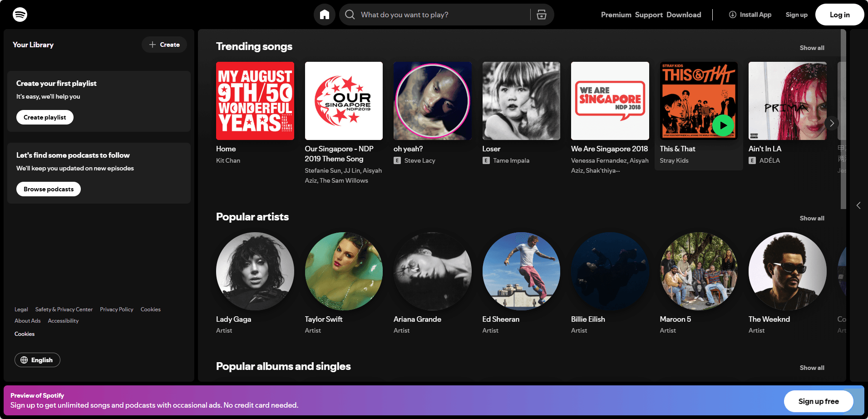Open Taylor Swift artist photo
Viewport: 868px width, 419px height.
tap(344, 271)
